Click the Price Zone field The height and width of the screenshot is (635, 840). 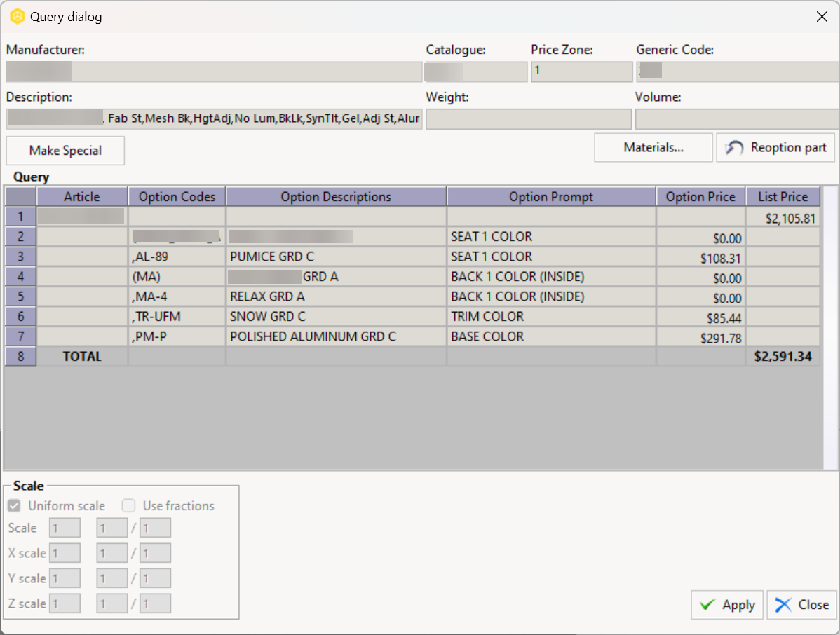pyautogui.click(x=582, y=71)
